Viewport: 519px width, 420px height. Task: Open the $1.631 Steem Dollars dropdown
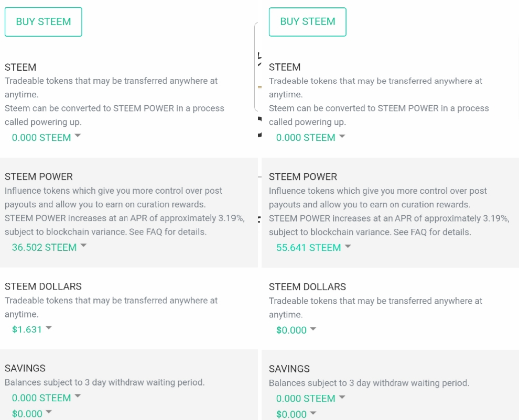[32, 329]
